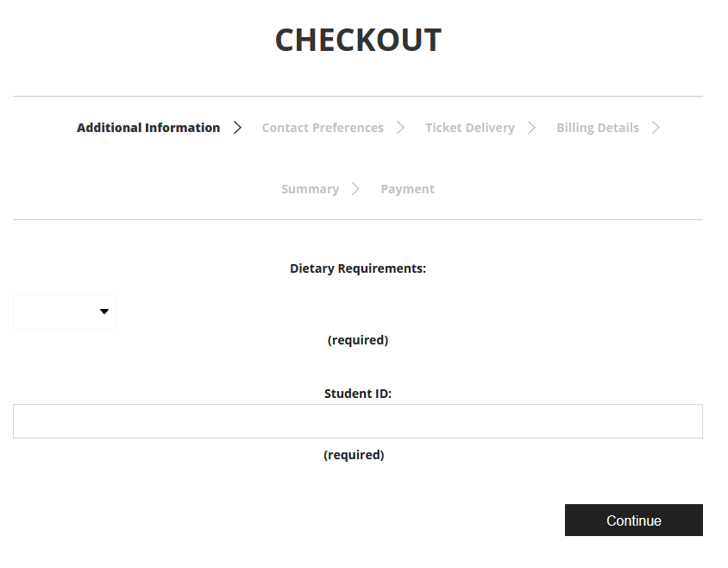Click chevron after Ticket Delivery
The height and width of the screenshot is (568, 728).
click(531, 128)
